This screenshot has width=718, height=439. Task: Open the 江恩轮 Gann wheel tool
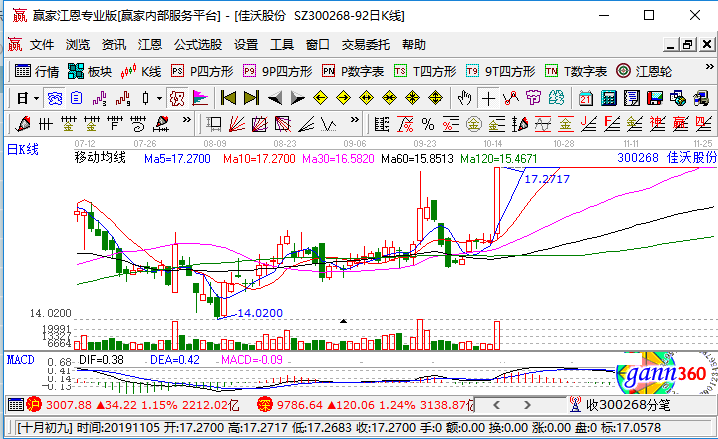pos(644,71)
